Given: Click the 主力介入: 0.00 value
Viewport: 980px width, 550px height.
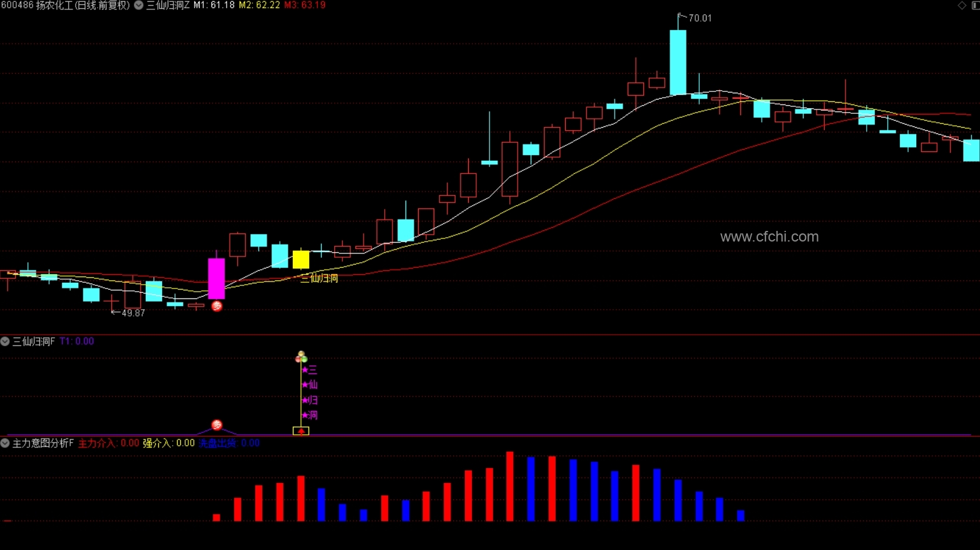Looking at the screenshot, I should (108, 443).
